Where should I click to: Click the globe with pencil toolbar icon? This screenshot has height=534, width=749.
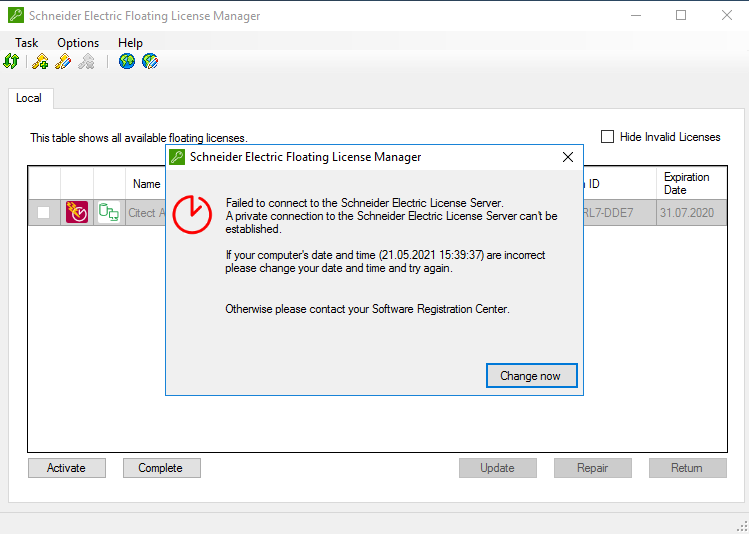150,61
